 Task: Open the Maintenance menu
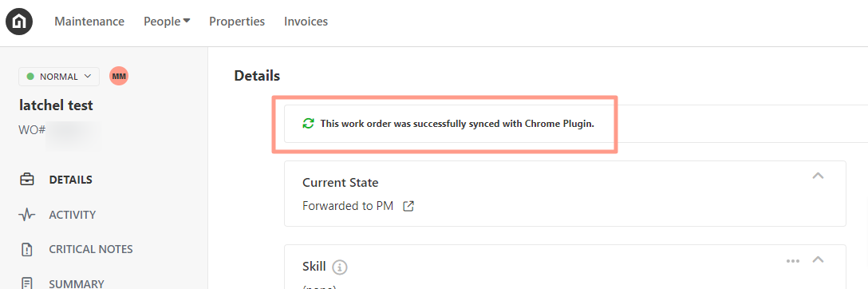89,22
